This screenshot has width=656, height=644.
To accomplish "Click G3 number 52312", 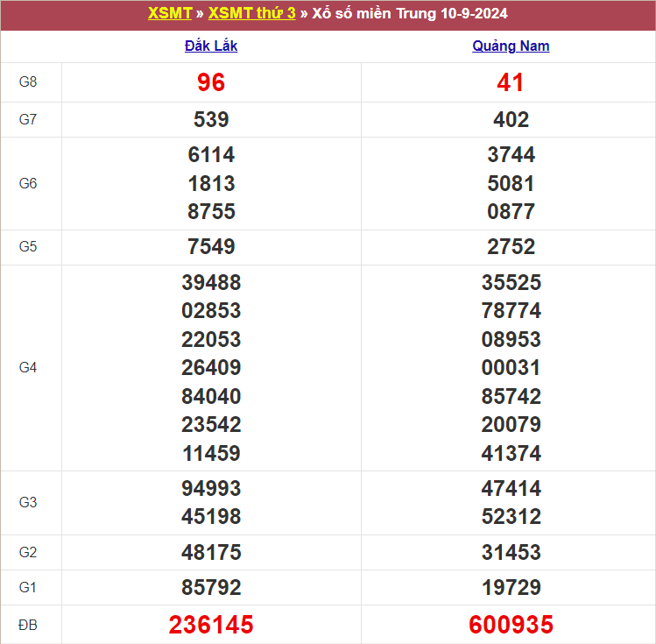I will (511, 517).
